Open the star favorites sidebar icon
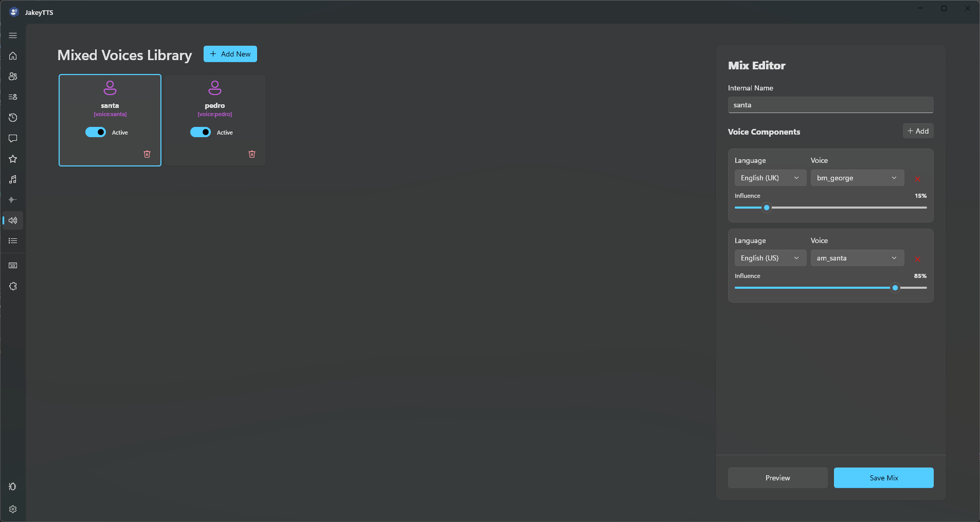This screenshot has height=522, width=980. 13,159
